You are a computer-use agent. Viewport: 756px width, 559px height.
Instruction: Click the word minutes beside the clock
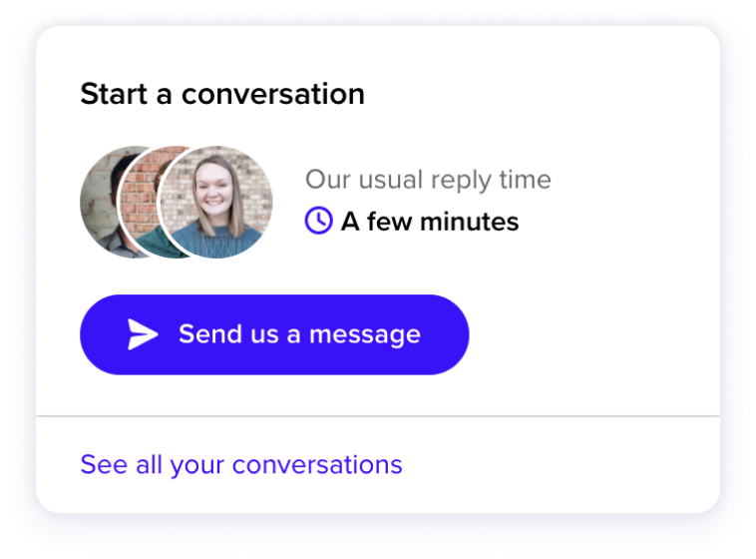click(x=470, y=222)
